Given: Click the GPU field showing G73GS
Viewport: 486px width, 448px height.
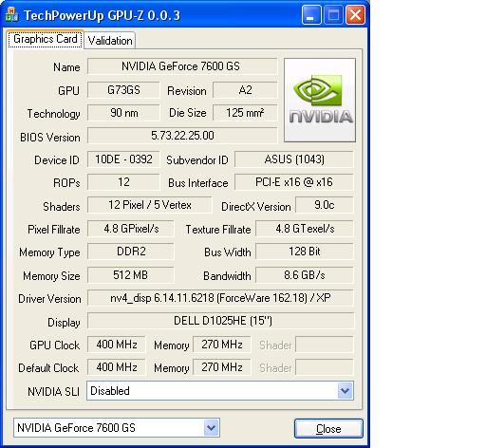Looking at the screenshot, I should tap(123, 90).
